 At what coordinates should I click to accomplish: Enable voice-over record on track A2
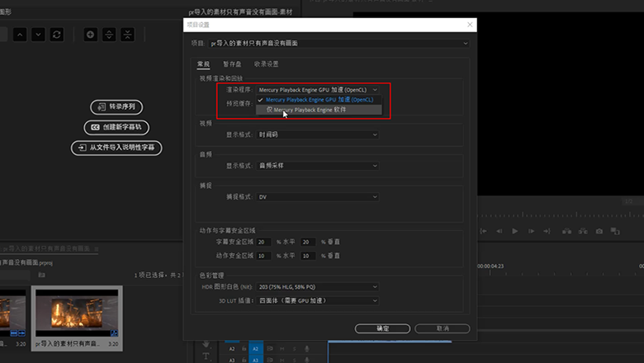pyautogui.click(x=307, y=349)
